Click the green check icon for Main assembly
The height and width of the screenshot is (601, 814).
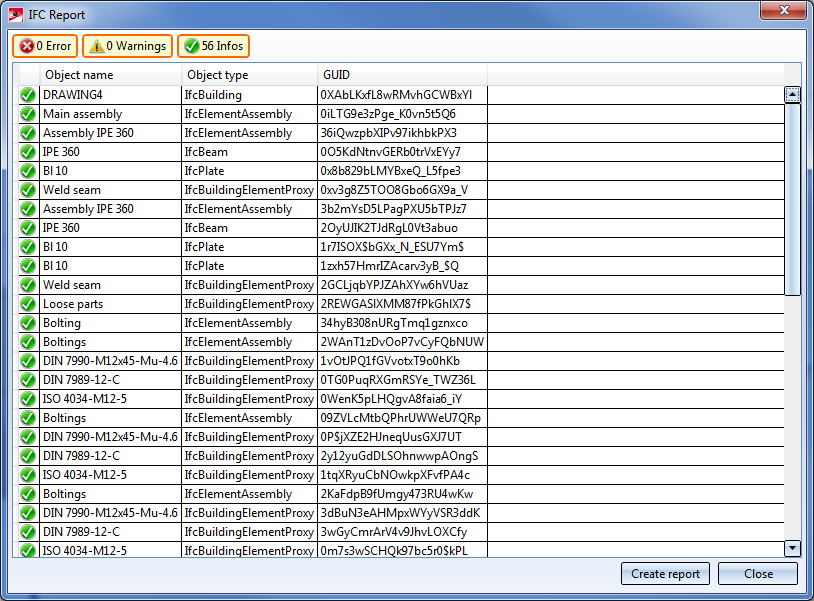tap(28, 114)
